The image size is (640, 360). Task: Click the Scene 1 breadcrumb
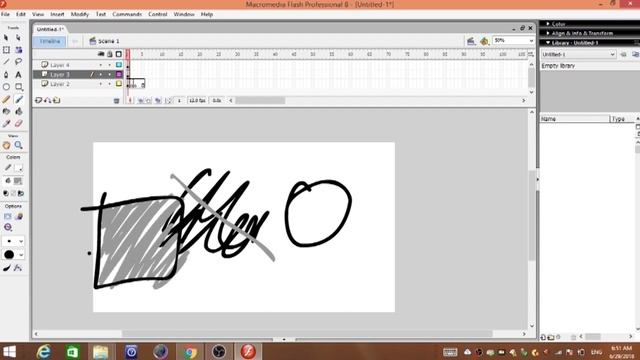click(104, 41)
